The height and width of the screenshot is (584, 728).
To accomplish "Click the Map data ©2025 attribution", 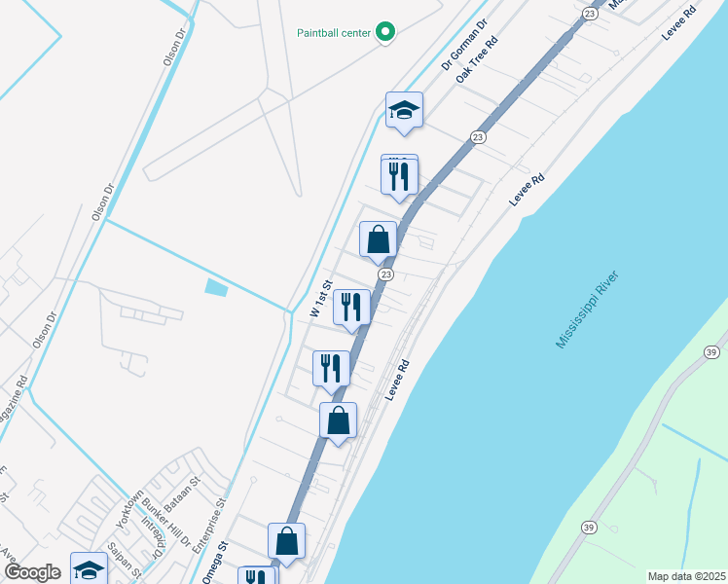I will 687,576.
